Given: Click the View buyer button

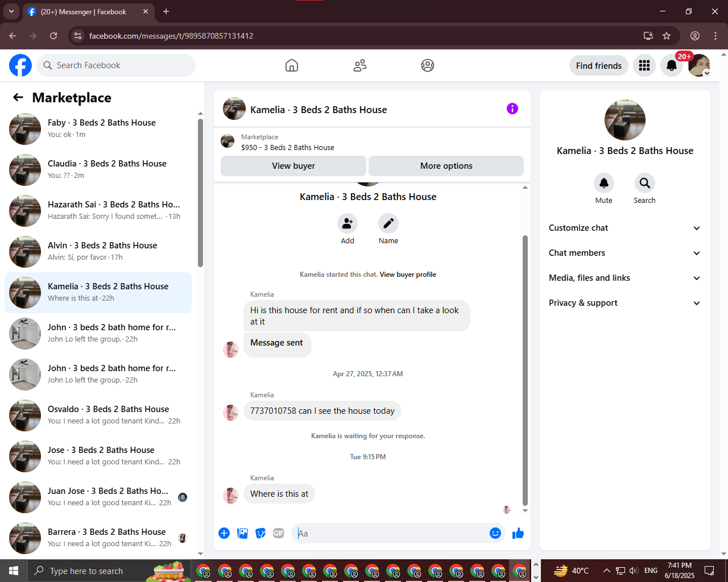Looking at the screenshot, I should pos(293,166).
